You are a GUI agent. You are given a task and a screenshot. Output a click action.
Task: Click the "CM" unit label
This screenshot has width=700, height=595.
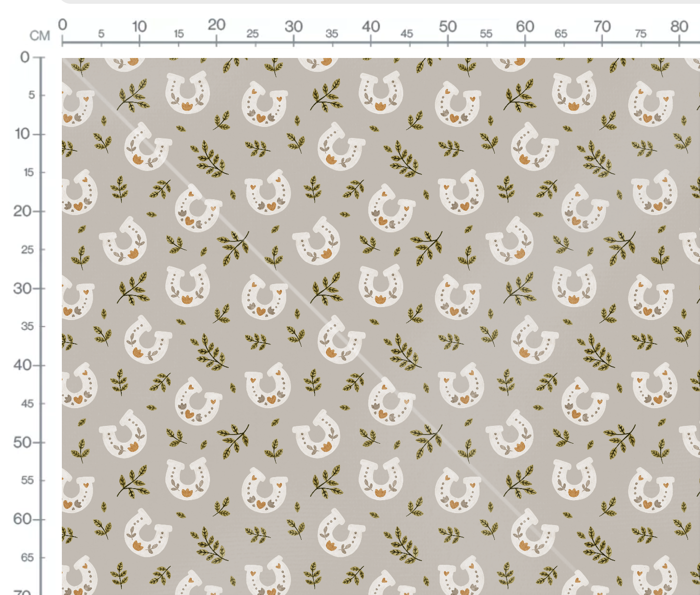(x=40, y=36)
